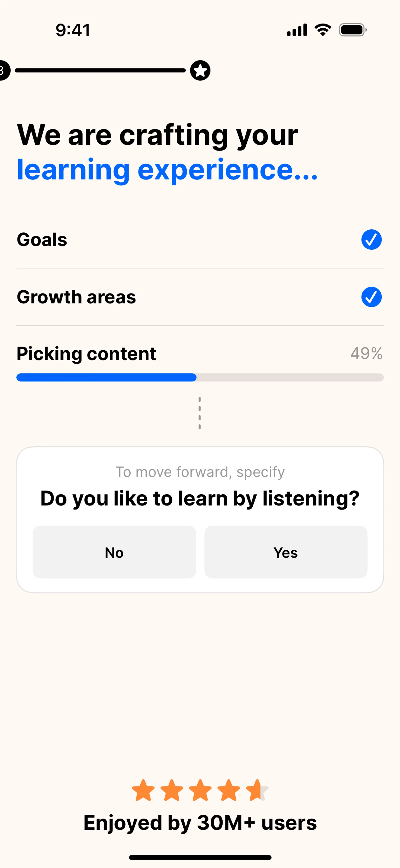Tap the dashed vertical connector line

pos(200,413)
